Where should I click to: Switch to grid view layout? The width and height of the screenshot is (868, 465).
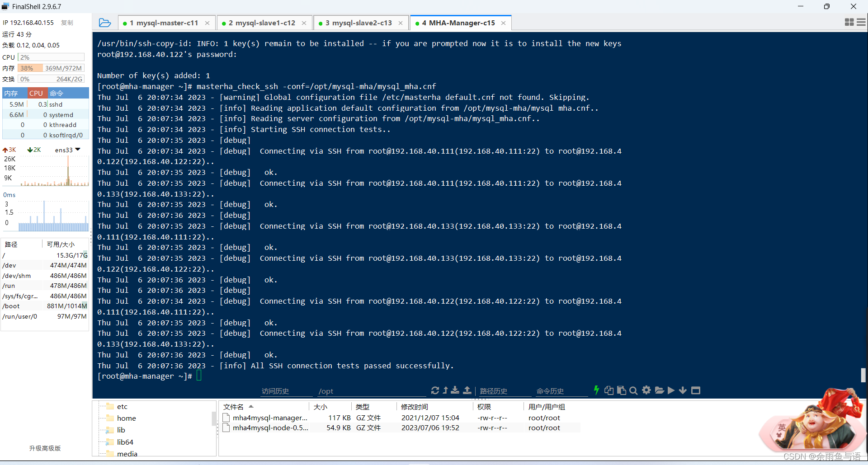point(849,22)
